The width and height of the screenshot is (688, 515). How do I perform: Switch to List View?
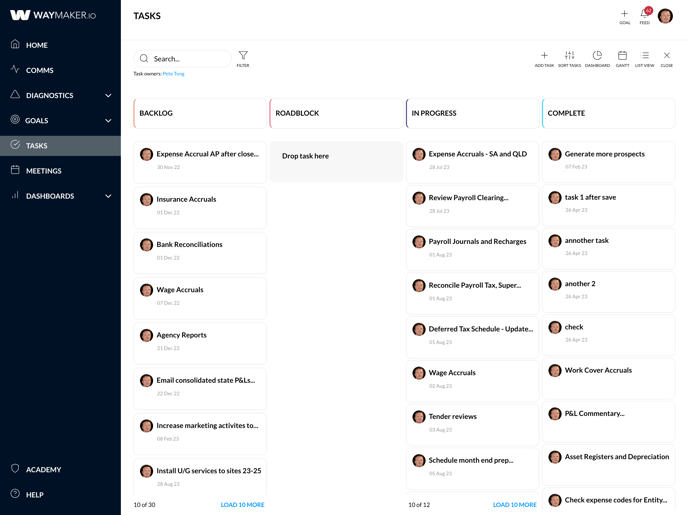coord(645,58)
